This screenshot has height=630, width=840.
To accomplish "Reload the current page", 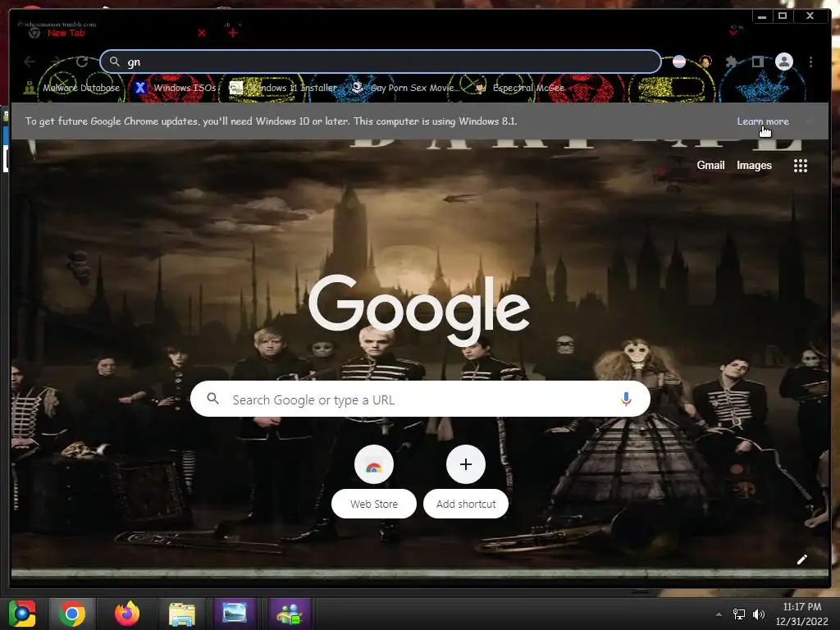I will [x=81, y=62].
